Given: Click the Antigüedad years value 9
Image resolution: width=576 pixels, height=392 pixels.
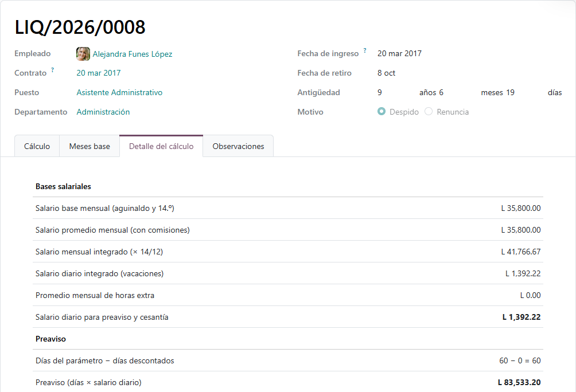Looking at the screenshot, I should pos(379,92).
